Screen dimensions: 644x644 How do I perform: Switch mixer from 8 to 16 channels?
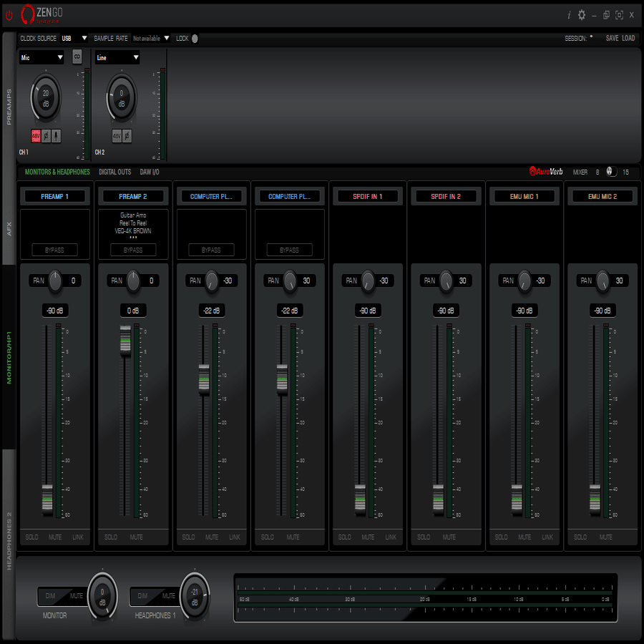point(612,172)
